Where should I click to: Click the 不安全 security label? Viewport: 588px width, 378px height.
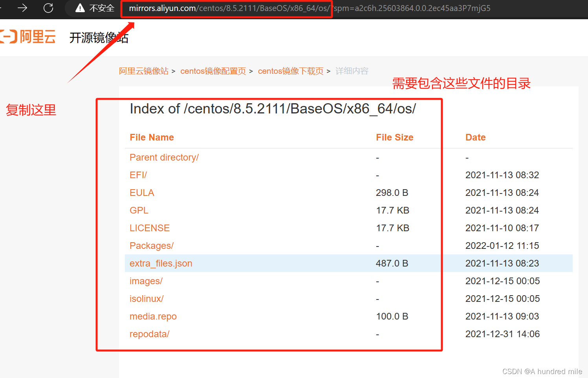coord(102,8)
